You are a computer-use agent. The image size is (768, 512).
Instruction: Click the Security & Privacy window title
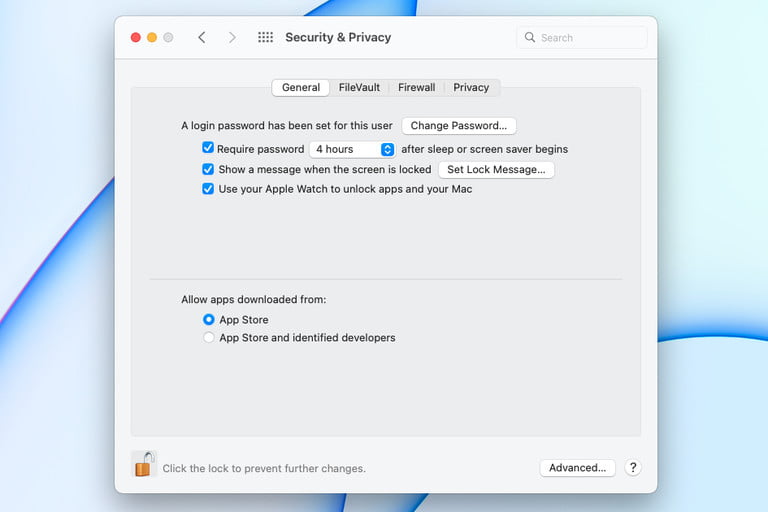click(x=338, y=37)
